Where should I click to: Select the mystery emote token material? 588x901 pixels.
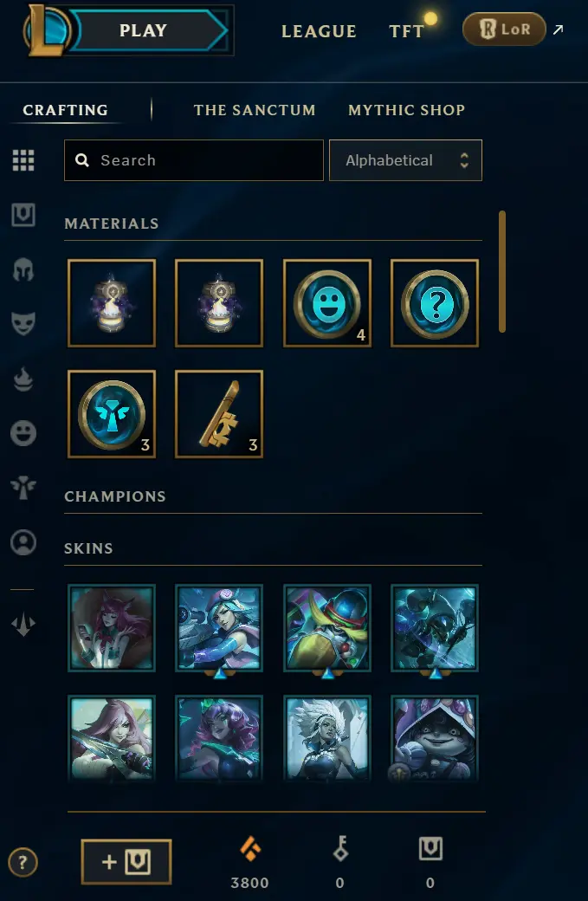[435, 303]
